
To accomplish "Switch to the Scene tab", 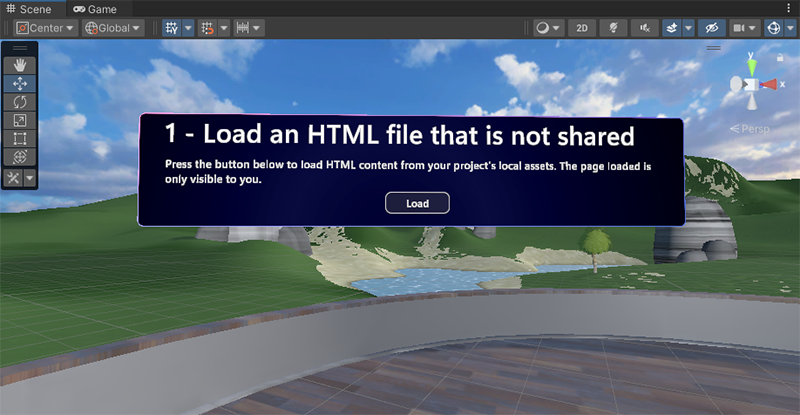I will 29,9.
